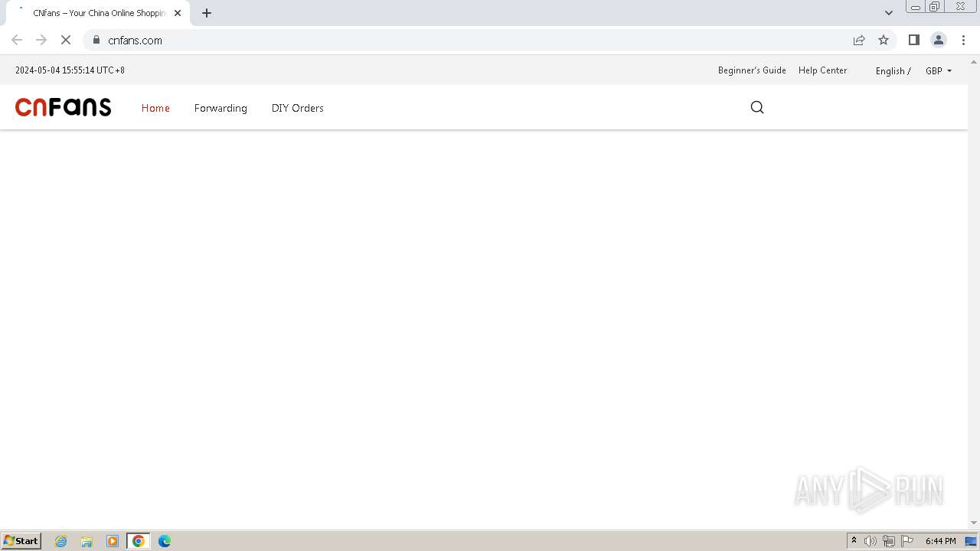Open the Beginner's Guide link
The height and width of the screenshot is (551, 980).
(x=752, y=70)
